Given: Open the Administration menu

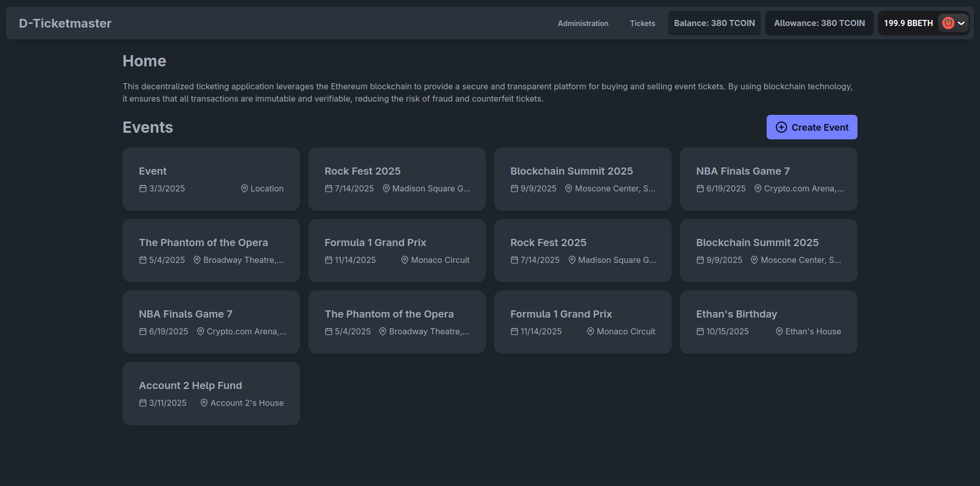Looking at the screenshot, I should pyautogui.click(x=582, y=23).
